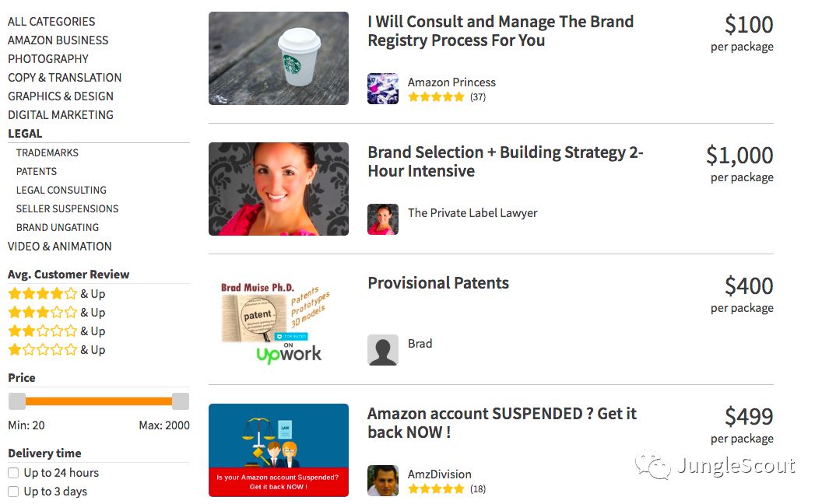822x504 pixels.
Task: Click the minimum price slider handle
Action: tap(17, 401)
